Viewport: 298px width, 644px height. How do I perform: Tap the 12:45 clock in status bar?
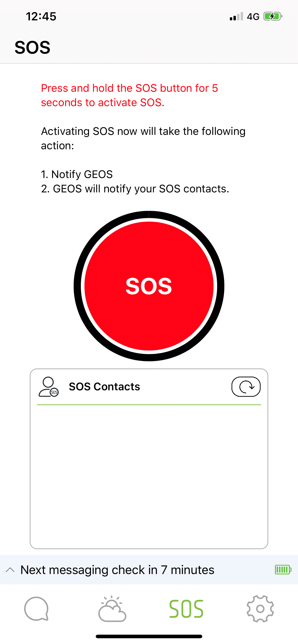point(41,17)
